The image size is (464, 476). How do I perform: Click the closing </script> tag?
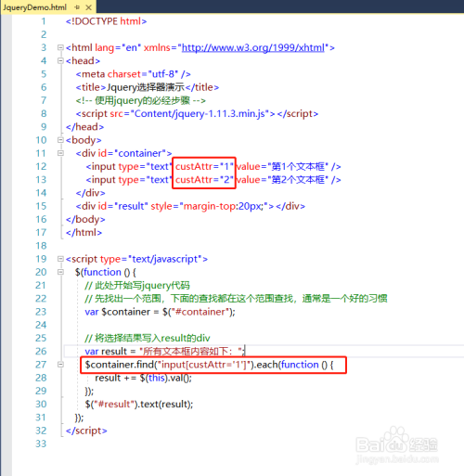point(86,431)
